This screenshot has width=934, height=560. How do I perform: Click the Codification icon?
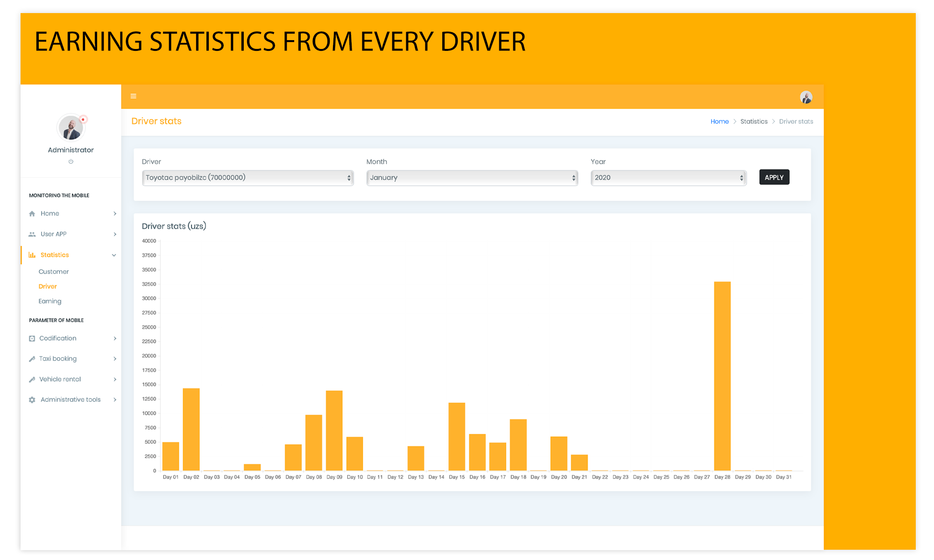(x=32, y=338)
